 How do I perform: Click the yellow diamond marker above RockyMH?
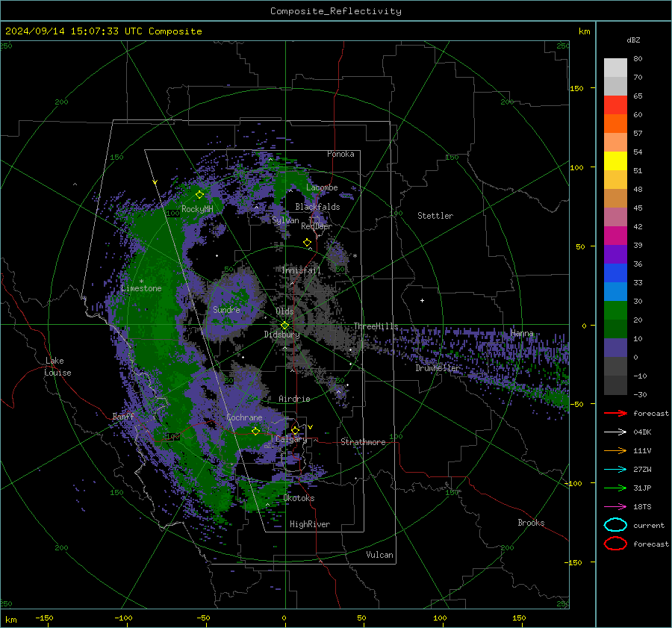199,195
